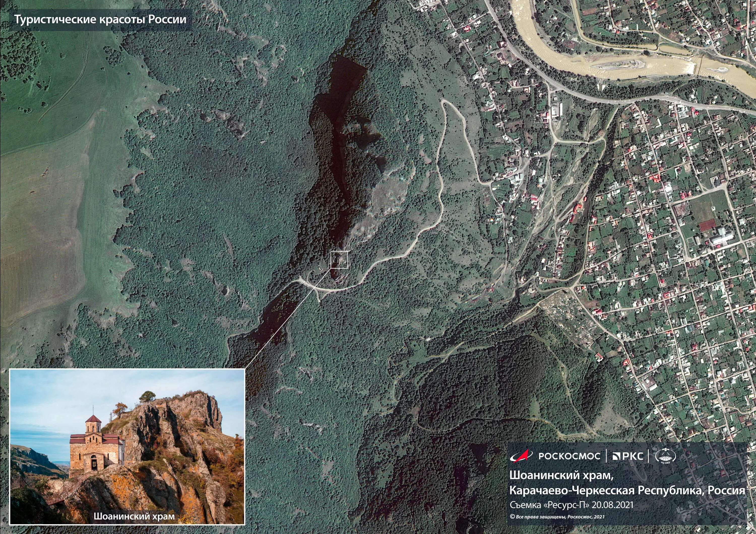Screen dimensions: 756x534
Task: Click the "Съемка «Ресурс-П» 20.08.2021" date line
Action: point(571,505)
